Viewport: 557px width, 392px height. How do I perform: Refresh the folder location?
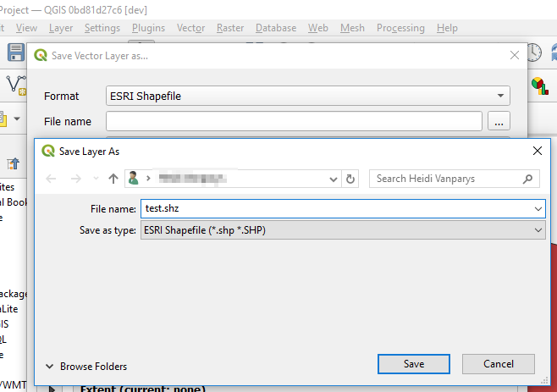350,179
